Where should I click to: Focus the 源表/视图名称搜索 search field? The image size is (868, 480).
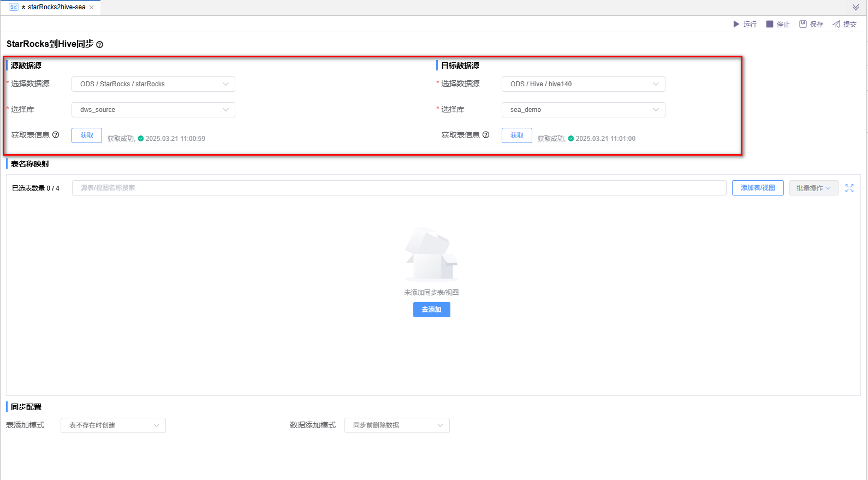(x=399, y=188)
